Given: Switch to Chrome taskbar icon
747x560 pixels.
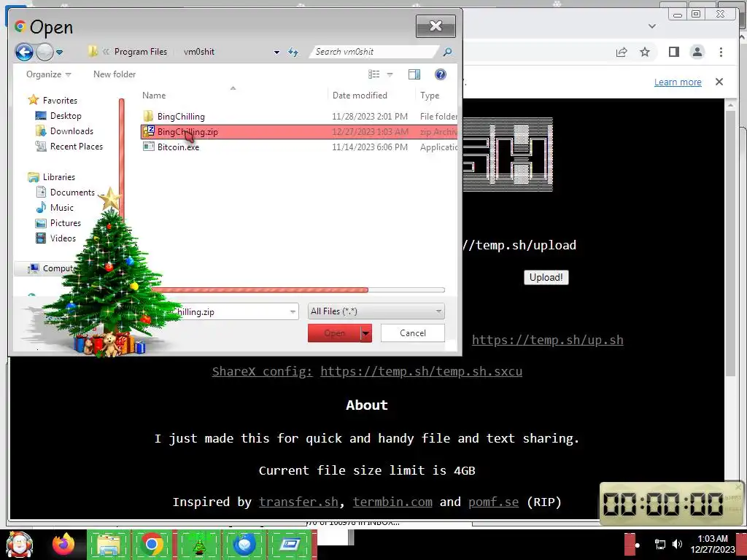Looking at the screenshot, I should pyautogui.click(x=152, y=545).
